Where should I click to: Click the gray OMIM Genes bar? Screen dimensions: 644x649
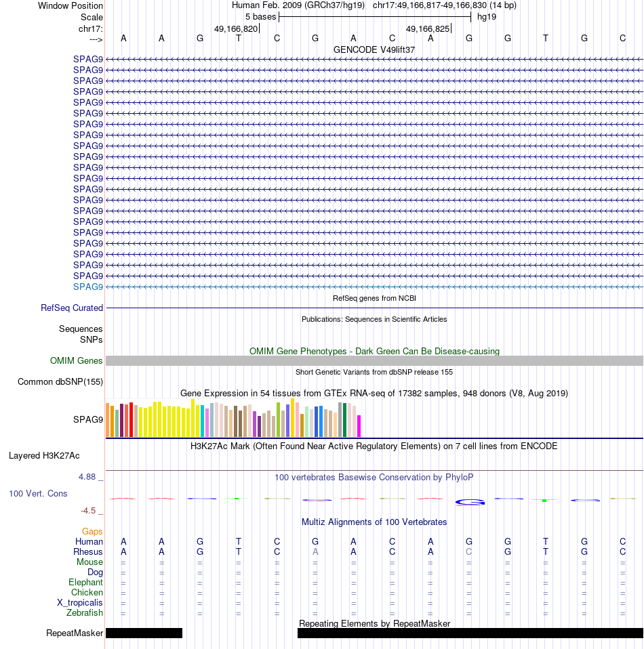[x=374, y=361]
